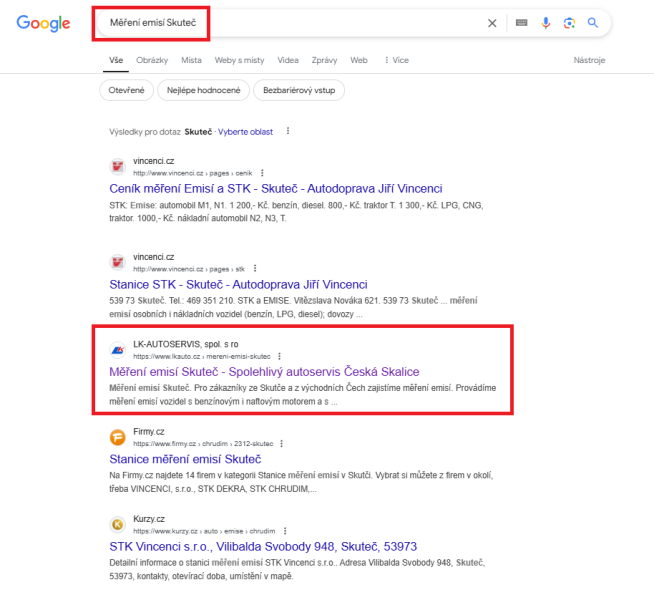The width and height of the screenshot is (654, 600).
Task: Open three-dot menu for vincenci.cz stk result
Action: click(255, 269)
